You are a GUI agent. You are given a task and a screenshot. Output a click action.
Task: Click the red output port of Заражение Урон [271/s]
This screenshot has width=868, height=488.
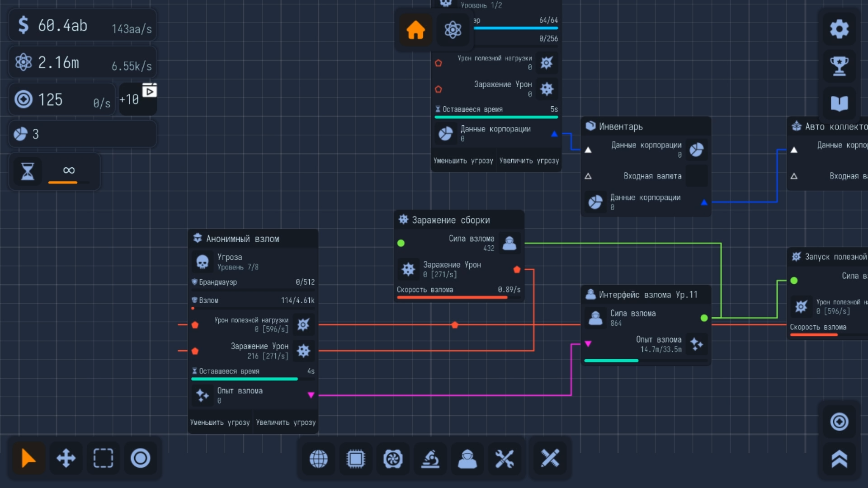point(517,269)
